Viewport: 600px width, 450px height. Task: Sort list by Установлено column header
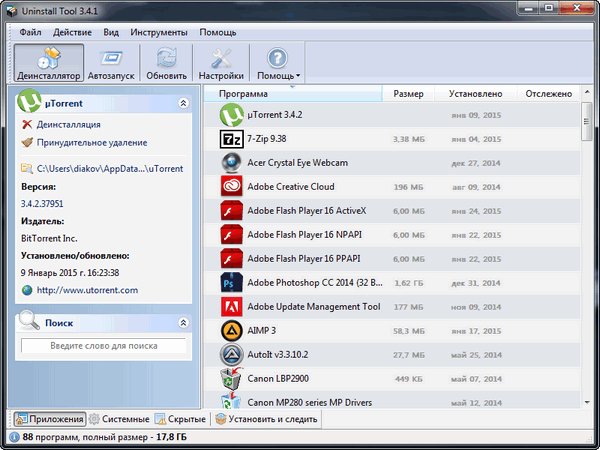(x=475, y=94)
